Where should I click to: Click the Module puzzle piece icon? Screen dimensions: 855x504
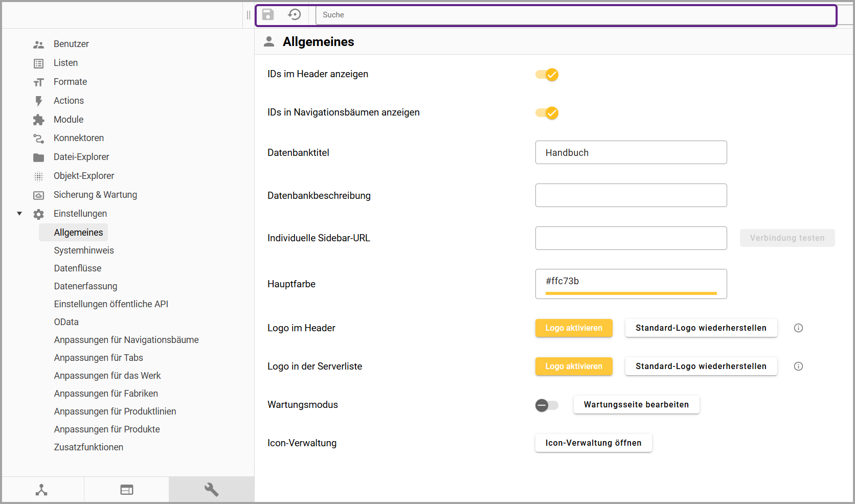point(39,120)
